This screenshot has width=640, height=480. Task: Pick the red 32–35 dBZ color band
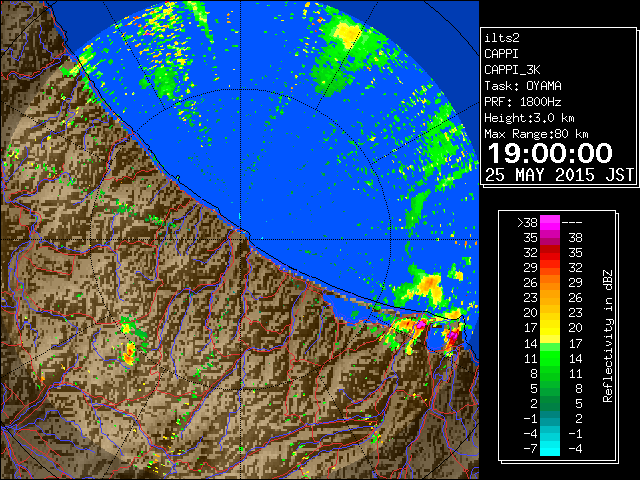(x=550, y=253)
